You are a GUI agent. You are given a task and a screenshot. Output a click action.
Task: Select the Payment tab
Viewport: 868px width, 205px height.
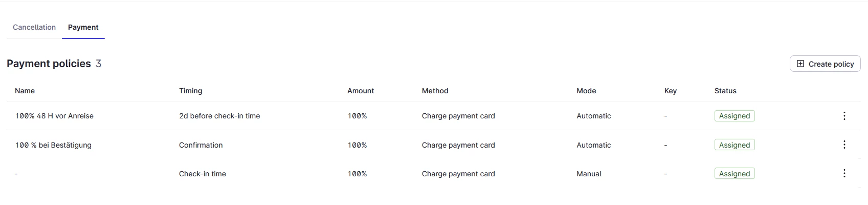click(83, 27)
